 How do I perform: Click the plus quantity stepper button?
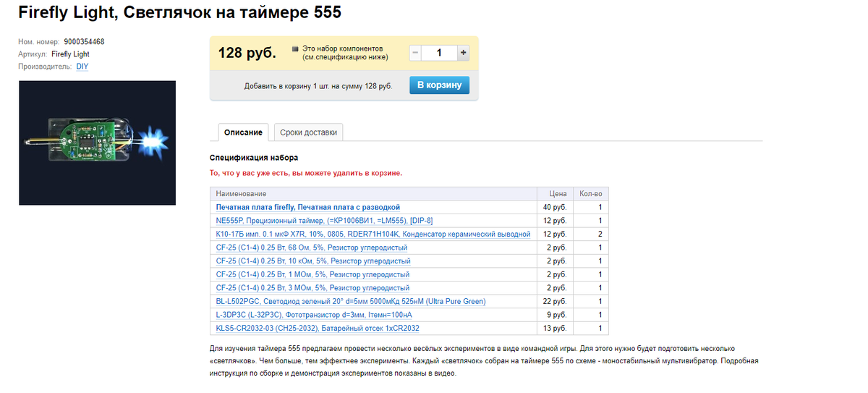463,53
